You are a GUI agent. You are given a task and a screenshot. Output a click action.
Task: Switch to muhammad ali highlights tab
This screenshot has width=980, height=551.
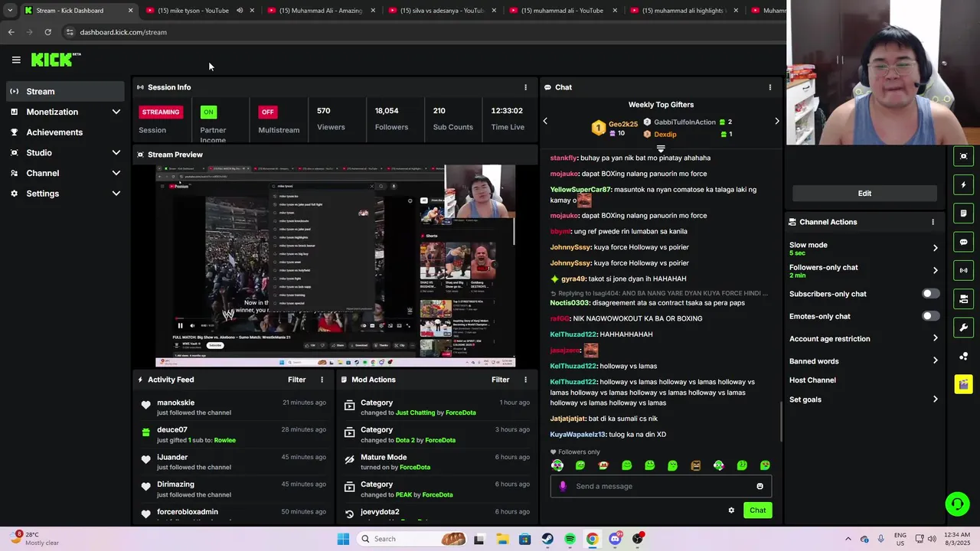(684, 11)
